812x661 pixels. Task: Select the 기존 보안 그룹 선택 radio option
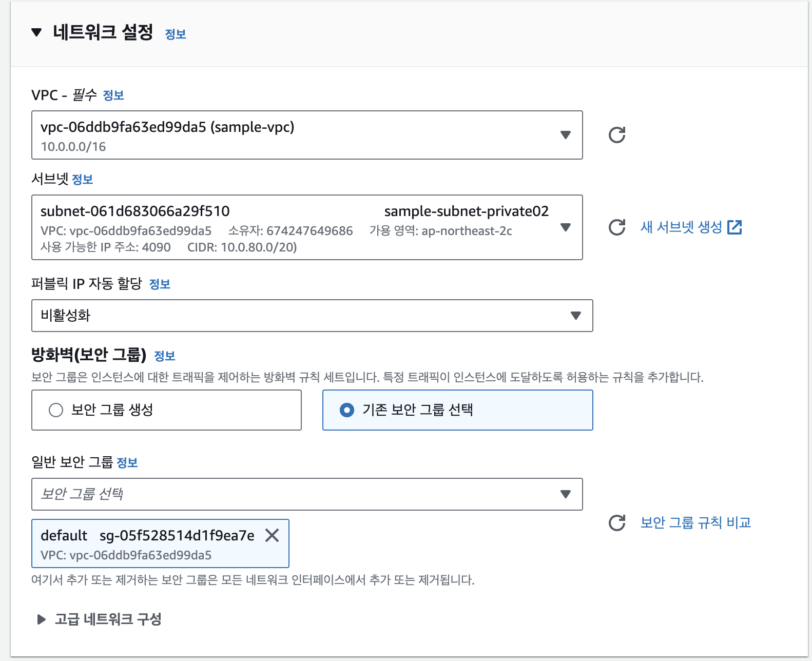click(x=347, y=410)
